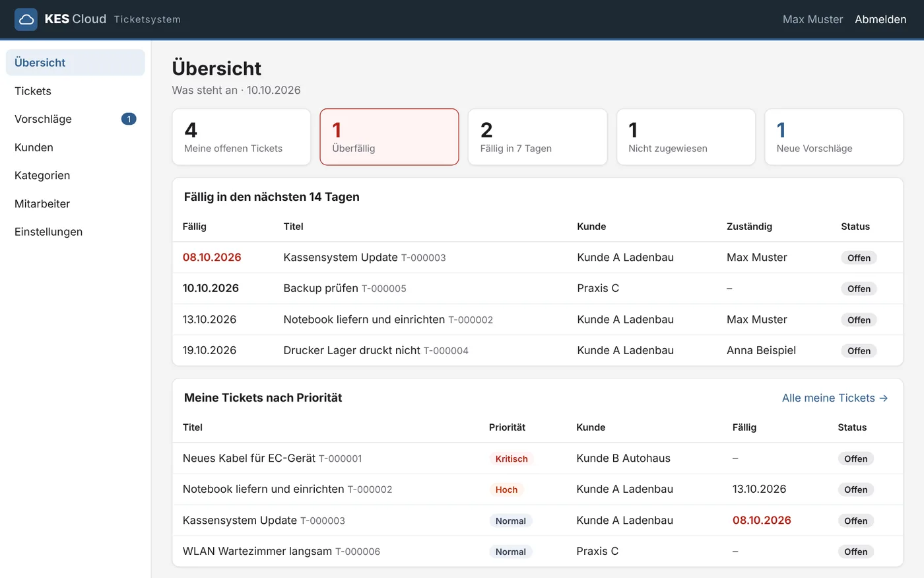924x578 pixels.
Task: Open the Nicht zugewiesen card
Action: [x=686, y=137]
